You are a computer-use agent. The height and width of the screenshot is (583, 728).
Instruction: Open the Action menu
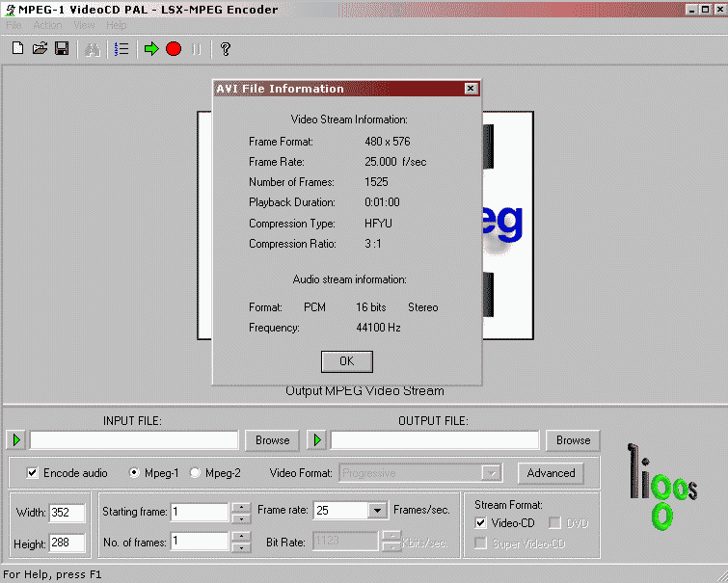[47, 25]
